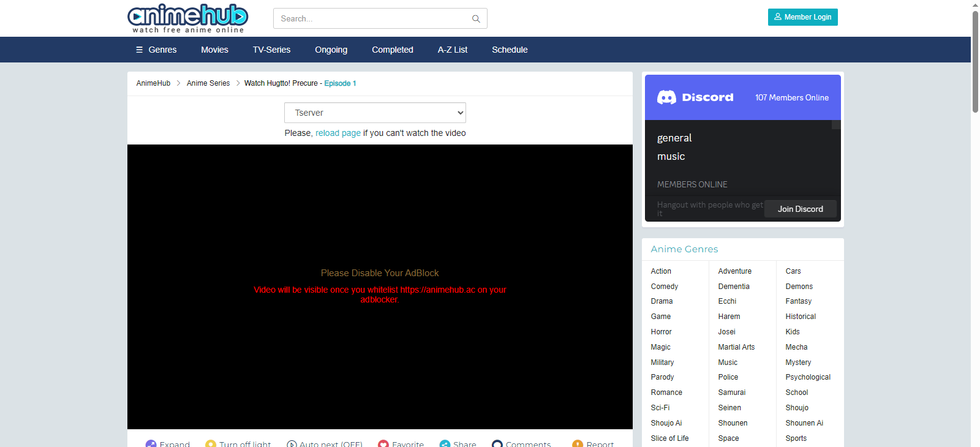980x447 pixels.
Task: Click the Anime Series breadcrumb link
Action: (208, 83)
